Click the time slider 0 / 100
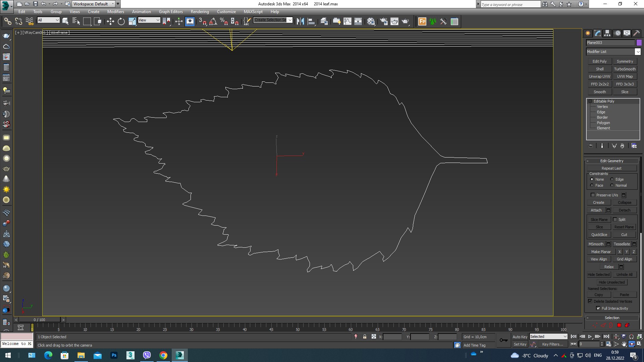 (39, 320)
